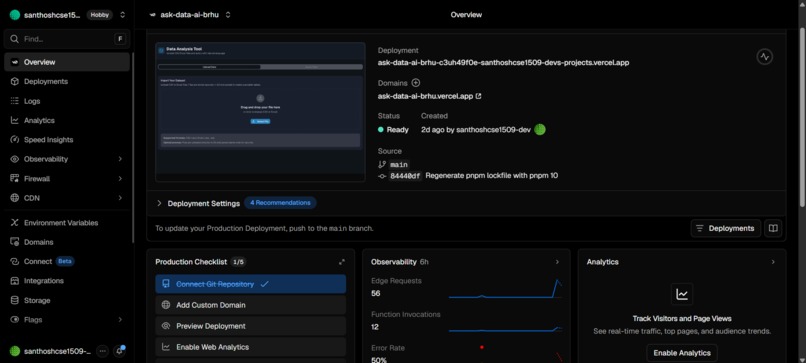806x363 pixels.
Task: Open ask-data-ai-brhu.vercel.app domain link
Action: click(x=429, y=96)
